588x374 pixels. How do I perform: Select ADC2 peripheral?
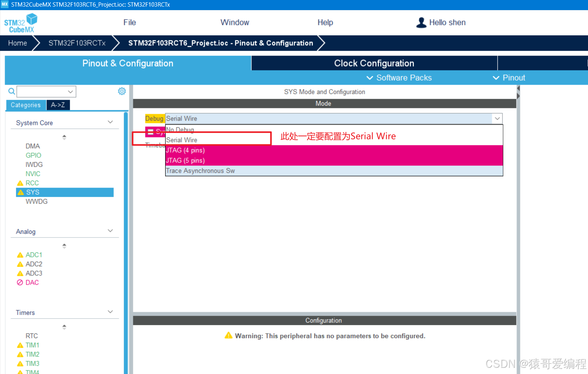pyautogui.click(x=34, y=264)
